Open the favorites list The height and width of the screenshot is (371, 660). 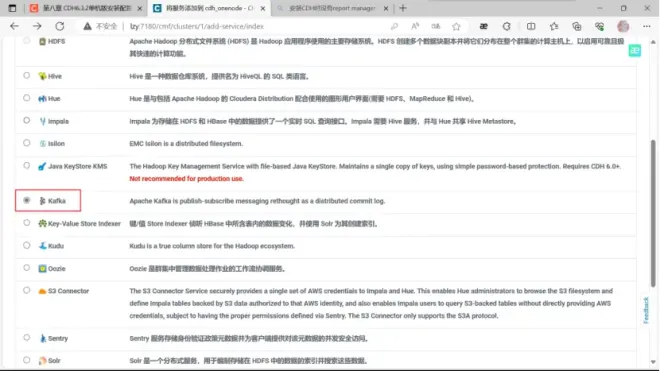554,26
